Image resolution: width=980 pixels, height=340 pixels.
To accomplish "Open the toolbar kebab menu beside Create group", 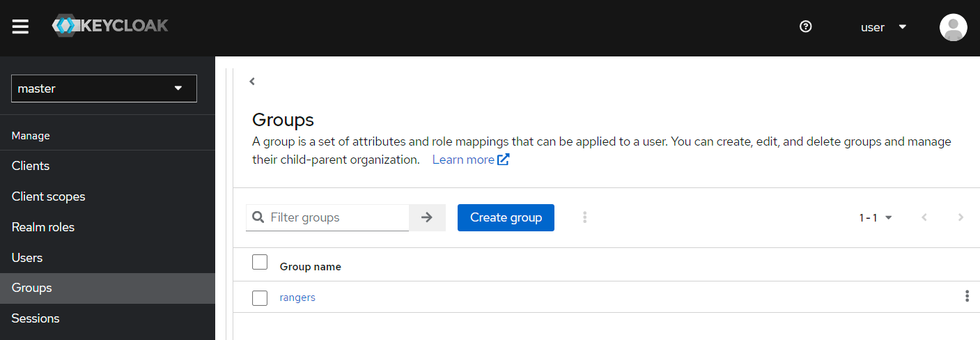I will [x=584, y=217].
